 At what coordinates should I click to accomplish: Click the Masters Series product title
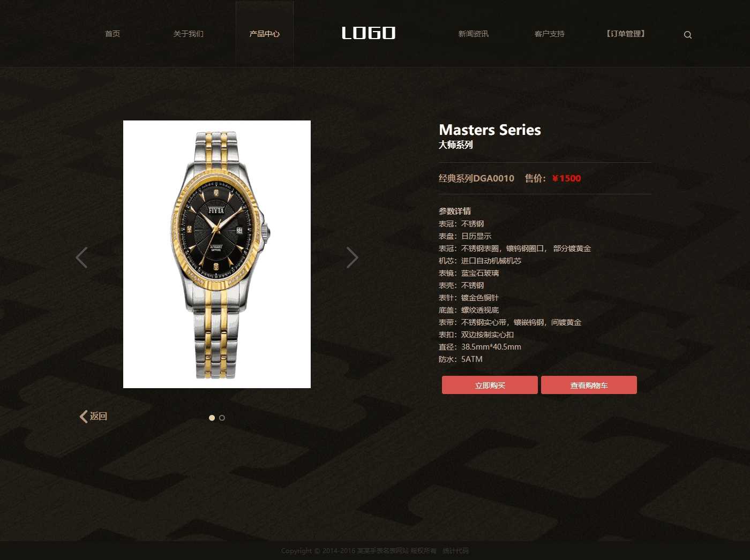tap(490, 130)
